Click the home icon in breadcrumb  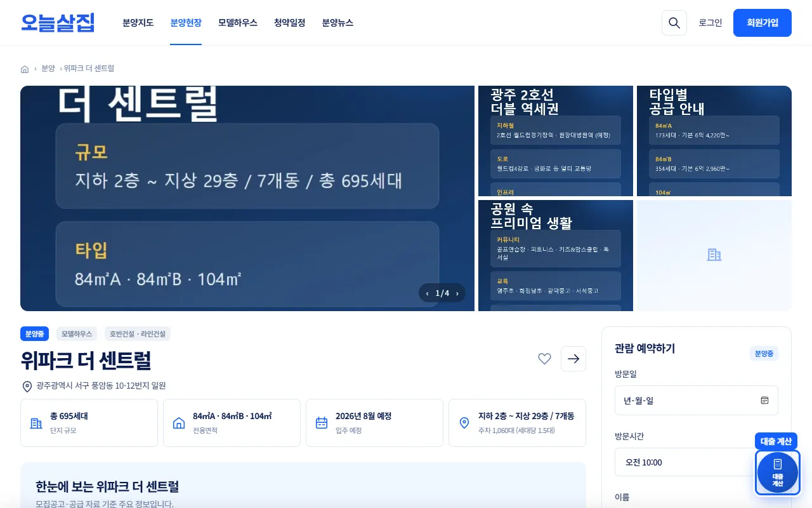pos(25,69)
